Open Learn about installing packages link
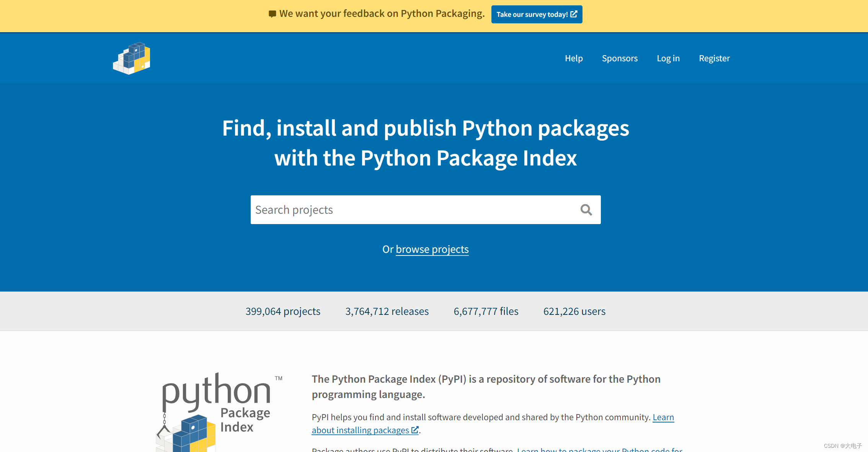 click(493, 424)
